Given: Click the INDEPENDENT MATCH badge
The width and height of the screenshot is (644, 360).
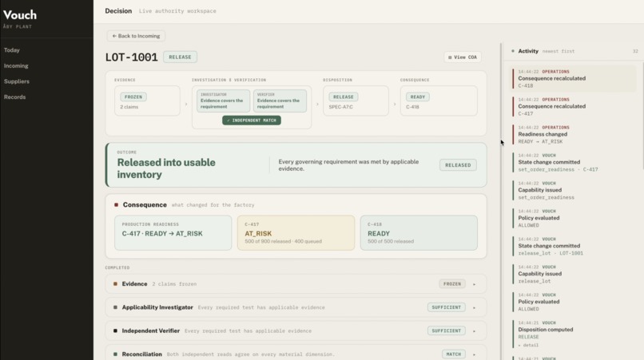Looking at the screenshot, I should [x=252, y=121].
